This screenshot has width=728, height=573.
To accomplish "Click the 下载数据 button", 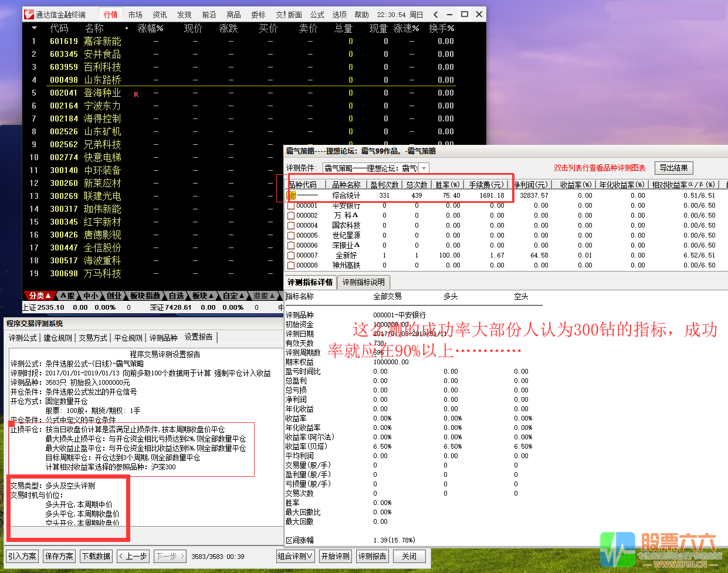I will (96, 557).
